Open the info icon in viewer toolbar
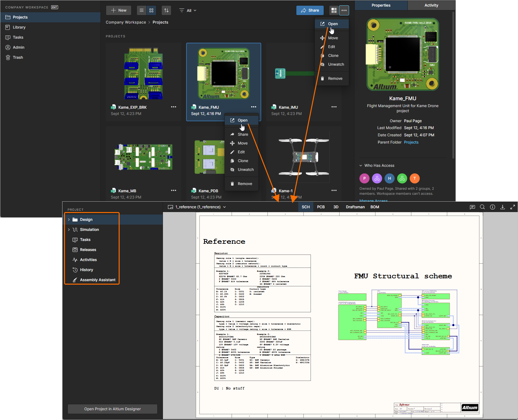 pyautogui.click(x=492, y=207)
